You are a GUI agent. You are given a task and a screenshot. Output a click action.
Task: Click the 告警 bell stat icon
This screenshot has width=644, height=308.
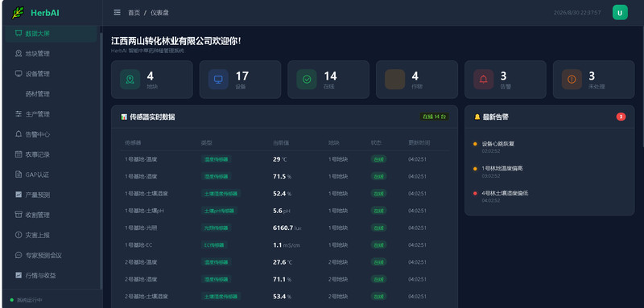tap(484, 80)
